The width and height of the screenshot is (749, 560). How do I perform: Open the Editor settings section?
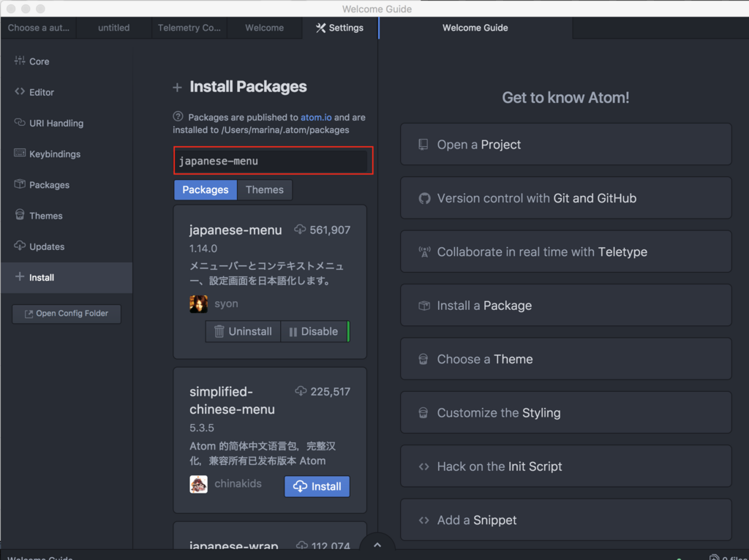pyautogui.click(x=67, y=92)
